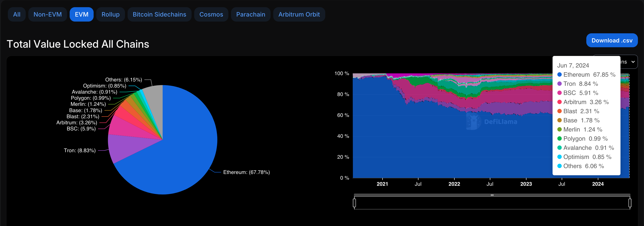The image size is (644, 226).
Task: Click the "Tron: (8.83%)" pie label
Action: (80, 150)
